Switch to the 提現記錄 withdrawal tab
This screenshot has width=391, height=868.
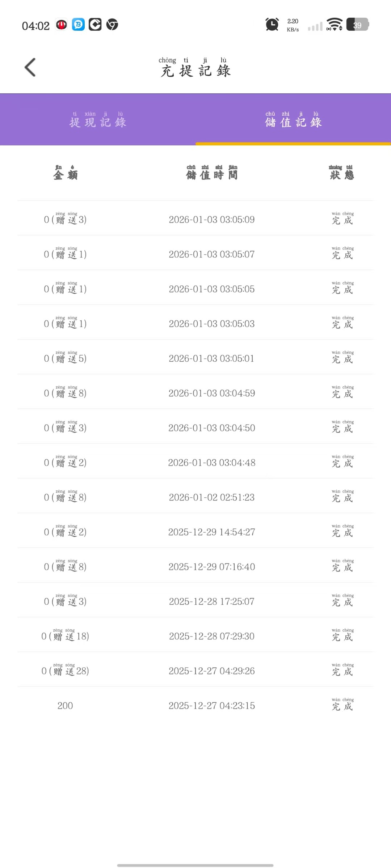point(98,120)
